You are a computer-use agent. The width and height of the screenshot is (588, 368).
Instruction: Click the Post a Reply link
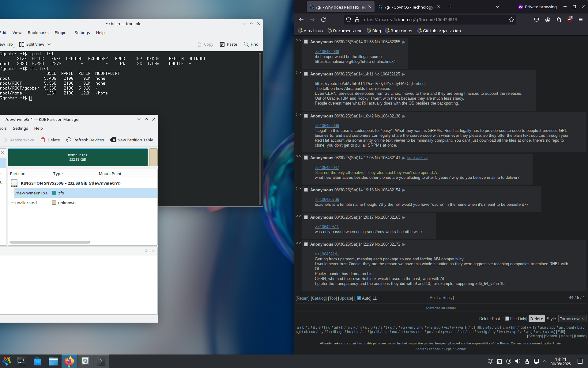[441, 297]
